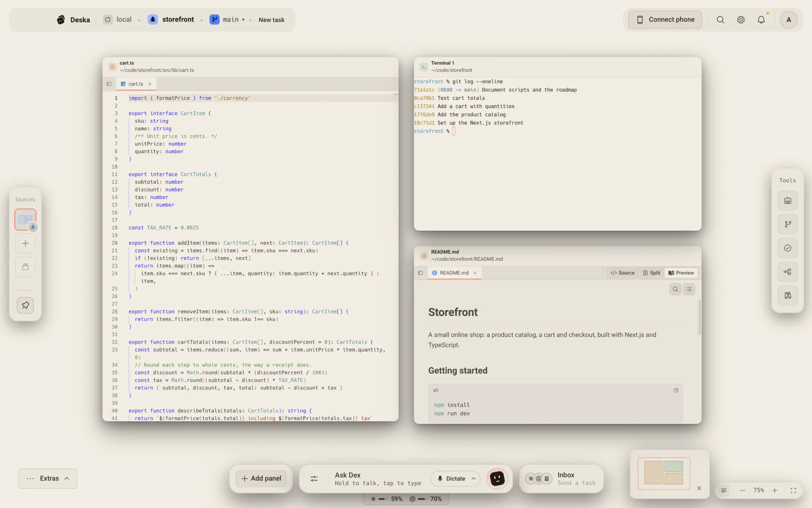The image size is (812, 508).
Task: Toggle the sidebar in README.md panel
Action: click(x=421, y=273)
